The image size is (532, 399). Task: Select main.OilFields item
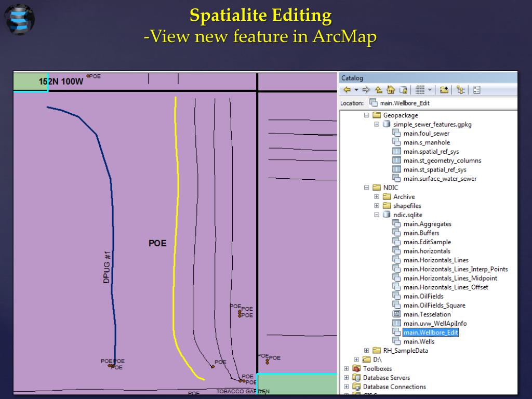[x=423, y=296]
